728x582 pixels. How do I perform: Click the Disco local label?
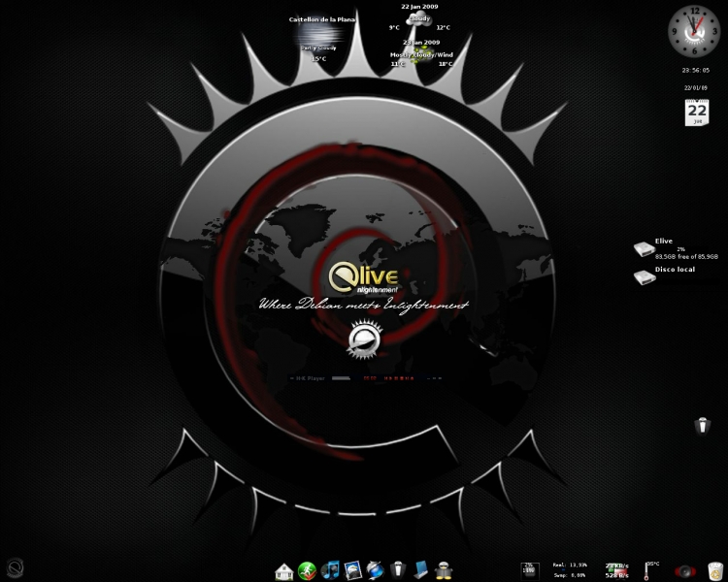pyautogui.click(x=675, y=270)
